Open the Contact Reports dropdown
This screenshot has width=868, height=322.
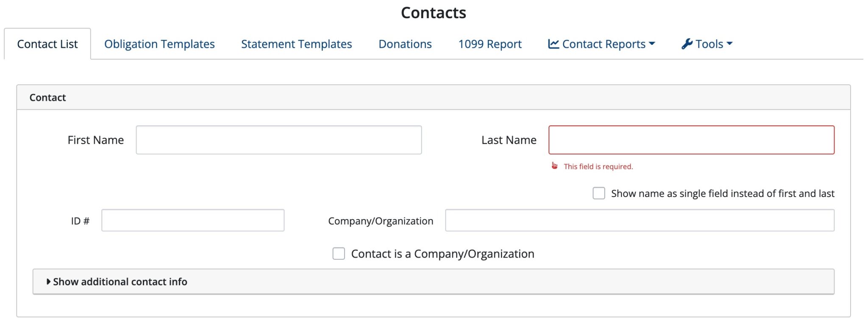coord(602,44)
